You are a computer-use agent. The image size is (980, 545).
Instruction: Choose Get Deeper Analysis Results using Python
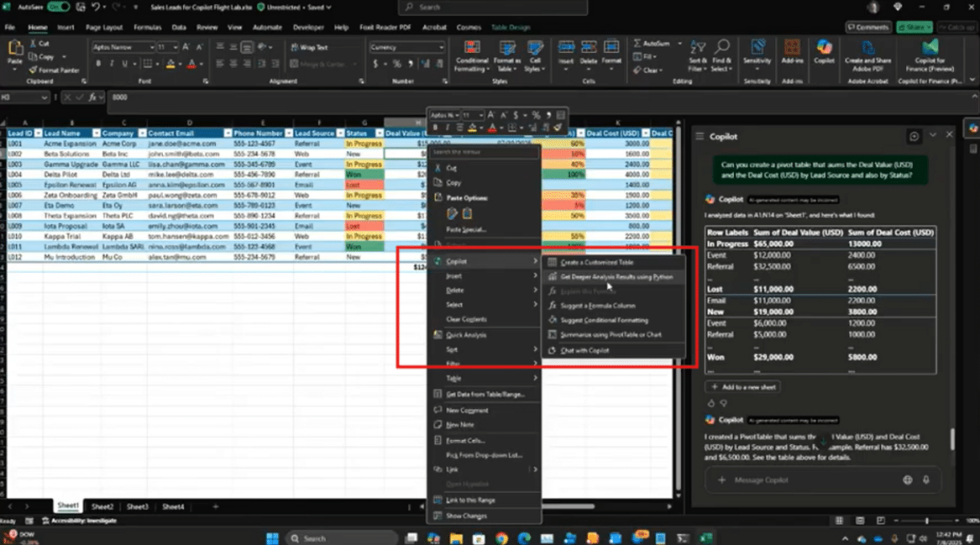(616, 276)
